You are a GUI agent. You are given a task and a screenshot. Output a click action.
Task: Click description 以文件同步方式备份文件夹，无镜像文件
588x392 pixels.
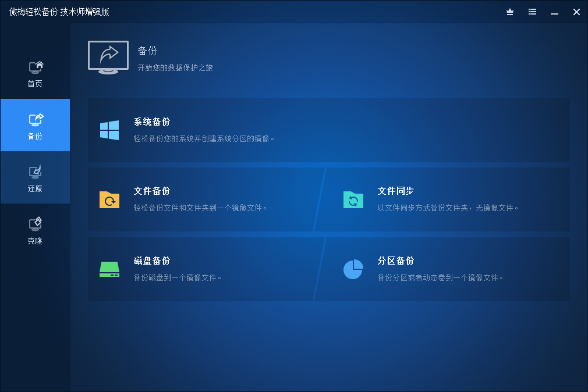tap(448, 208)
